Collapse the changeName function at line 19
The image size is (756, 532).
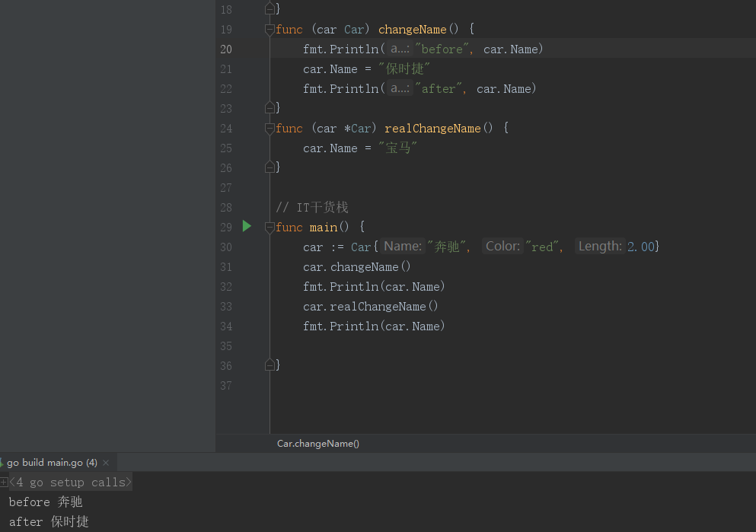(x=270, y=30)
